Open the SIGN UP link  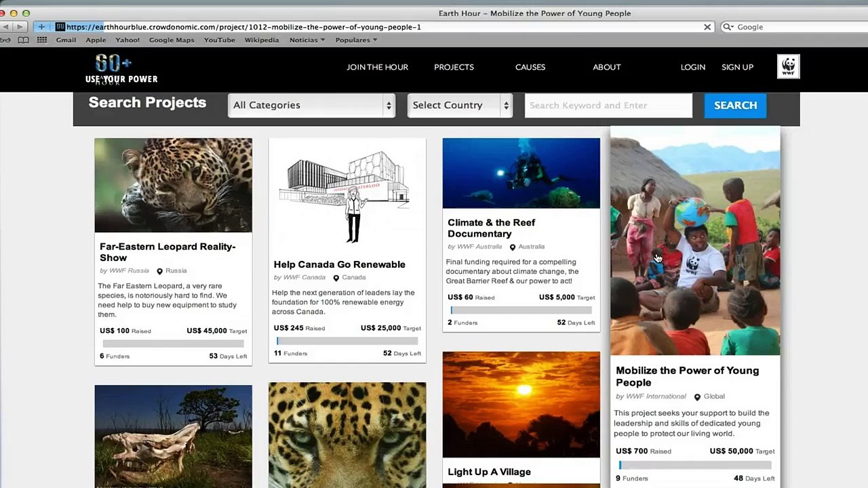coord(737,67)
